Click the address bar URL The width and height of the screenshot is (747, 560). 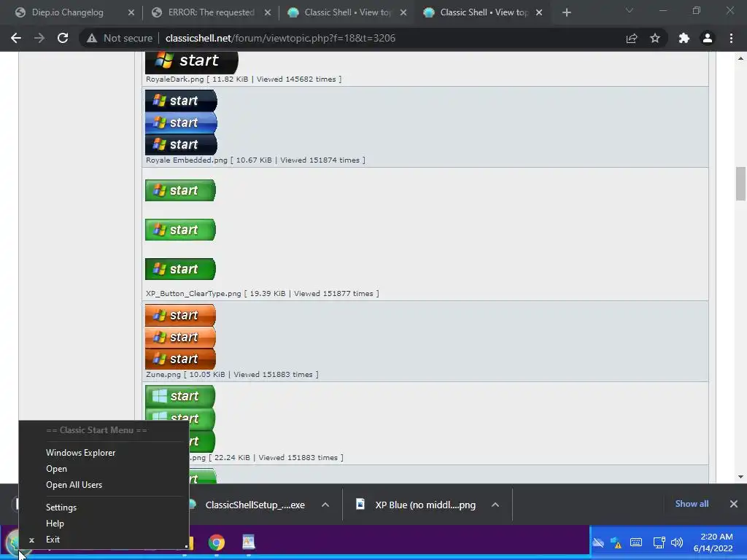pos(280,38)
